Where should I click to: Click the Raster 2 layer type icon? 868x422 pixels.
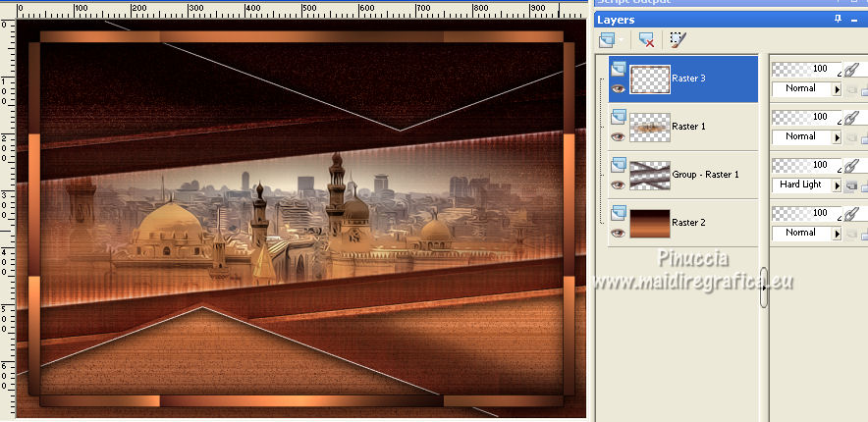click(619, 213)
